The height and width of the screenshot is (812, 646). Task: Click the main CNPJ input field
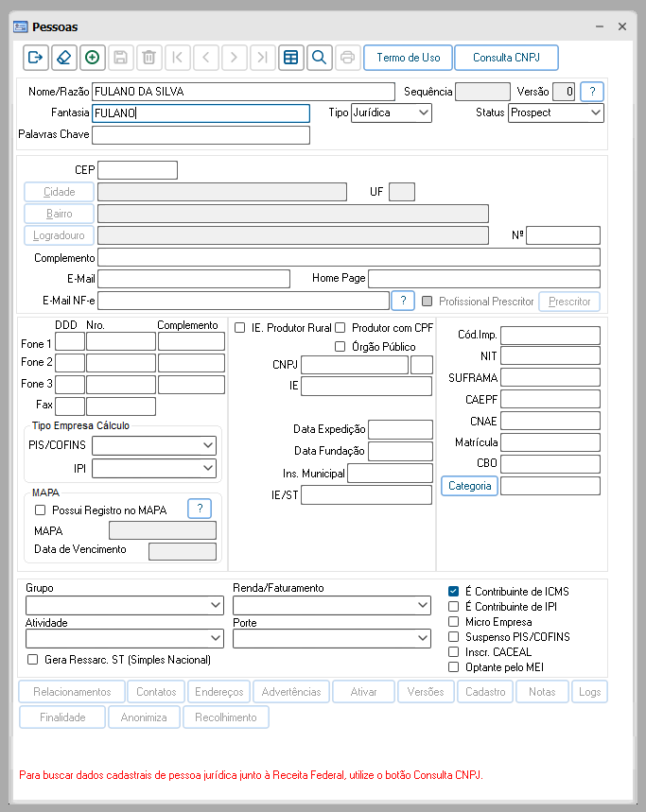[x=355, y=365]
